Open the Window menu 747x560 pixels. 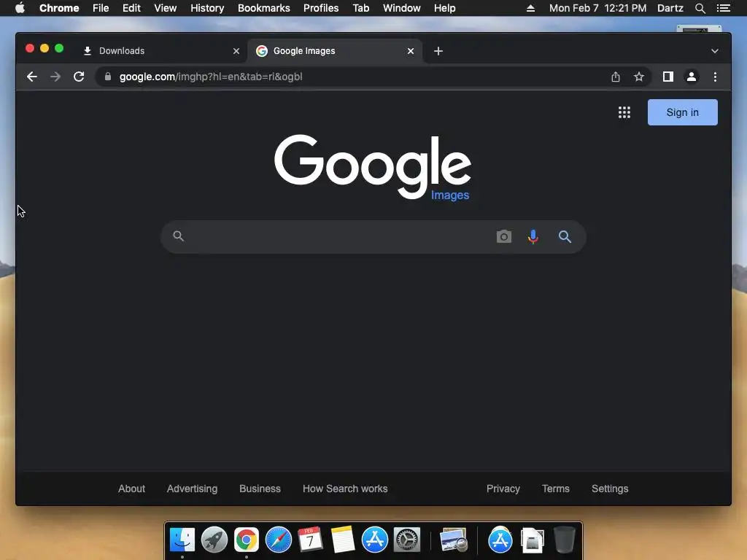tap(402, 8)
